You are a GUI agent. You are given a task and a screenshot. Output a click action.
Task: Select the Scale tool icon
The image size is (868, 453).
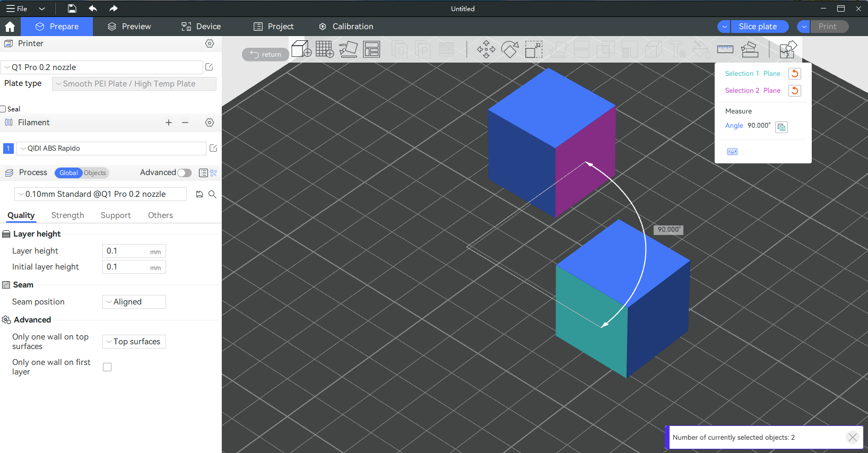tap(534, 49)
